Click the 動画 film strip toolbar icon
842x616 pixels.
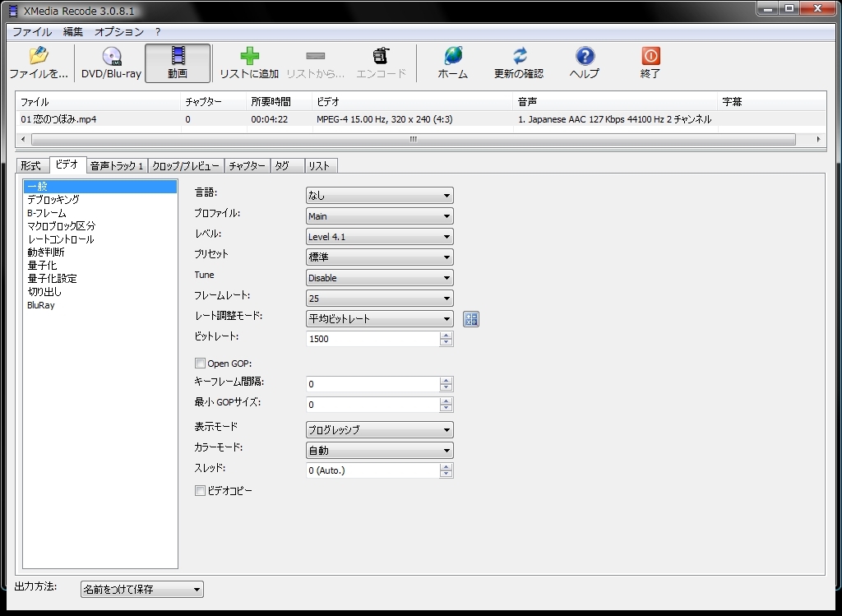[178, 58]
